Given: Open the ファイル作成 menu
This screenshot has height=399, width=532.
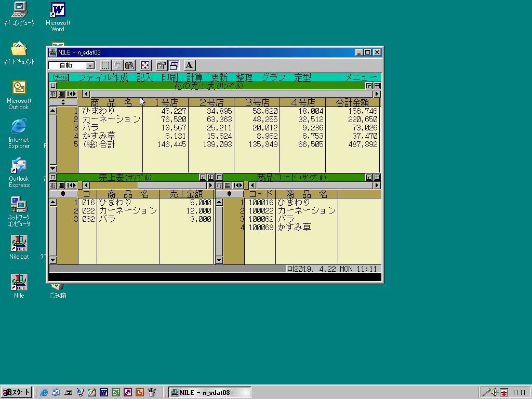Looking at the screenshot, I should click(x=102, y=77).
